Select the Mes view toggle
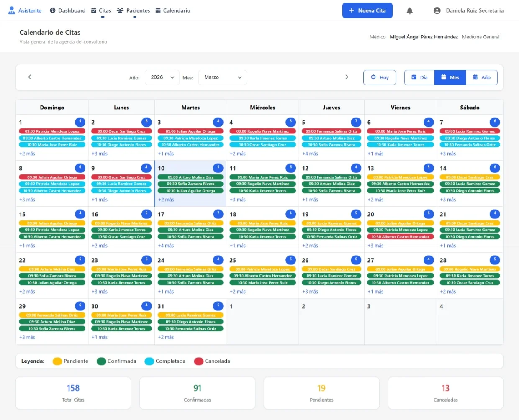Screen dimensions: 519x420 tap(450, 77)
